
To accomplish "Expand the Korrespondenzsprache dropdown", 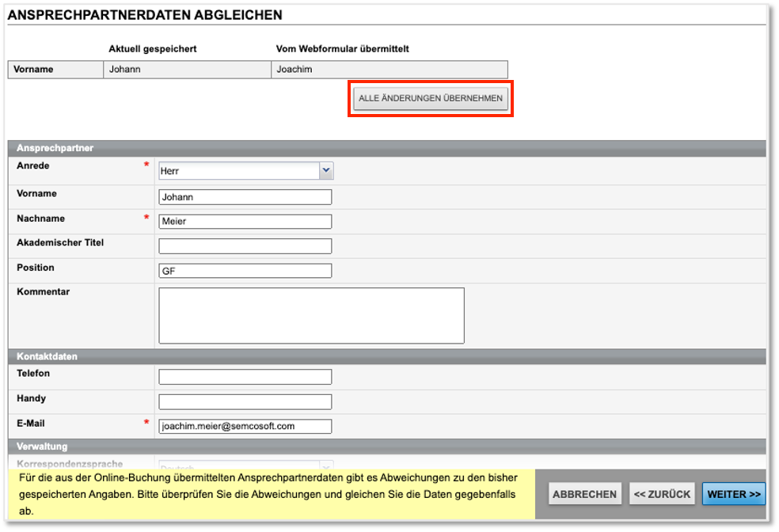I will coord(245,465).
